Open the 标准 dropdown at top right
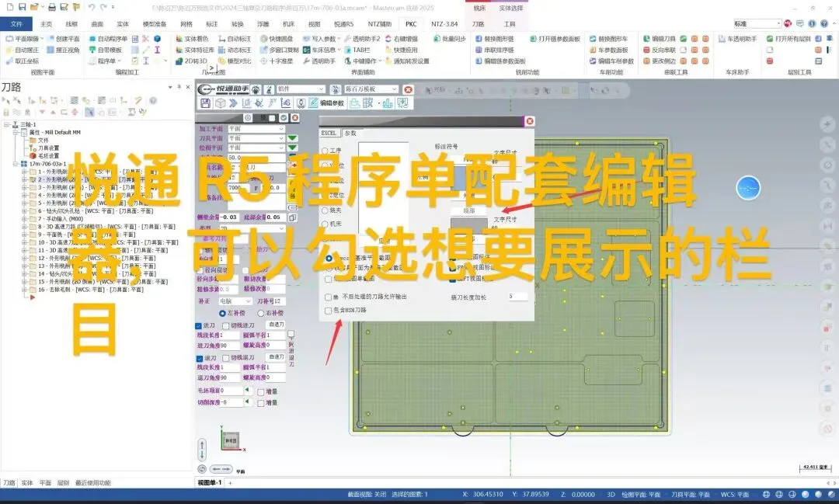839x504 pixels. click(x=757, y=23)
